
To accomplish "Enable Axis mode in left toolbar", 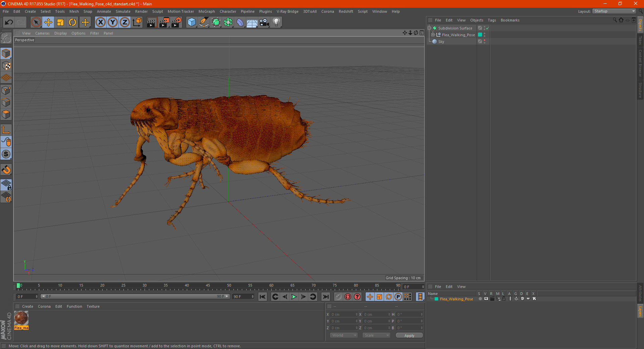I will coord(6,130).
